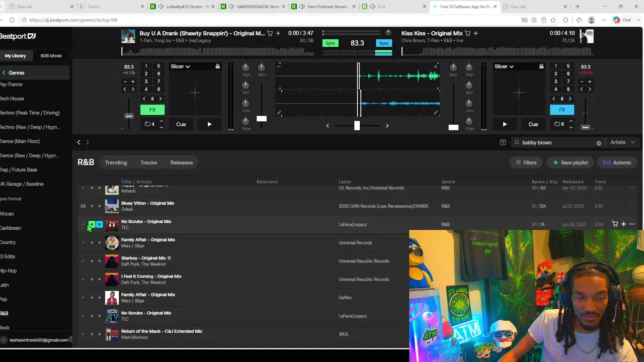Adjust left channel volume fader
Viewport: 644px width, 362px height.
tap(262, 119)
